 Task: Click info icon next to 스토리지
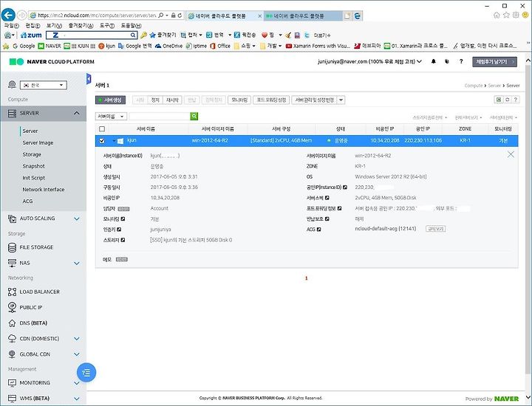pyautogui.click(x=123, y=240)
